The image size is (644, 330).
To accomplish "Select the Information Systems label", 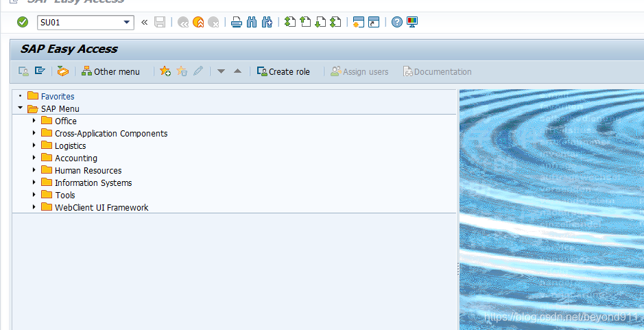I will point(93,183).
